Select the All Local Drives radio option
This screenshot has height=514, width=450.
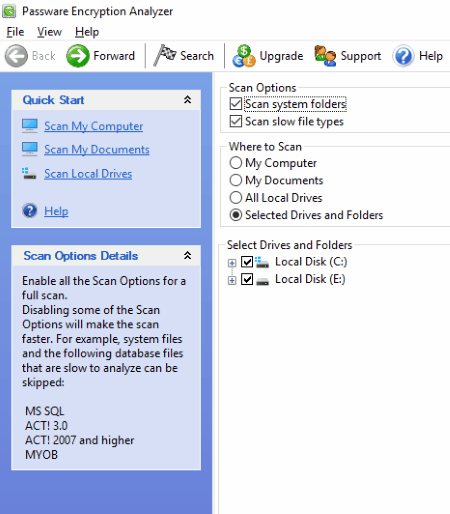click(x=236, y=198)
